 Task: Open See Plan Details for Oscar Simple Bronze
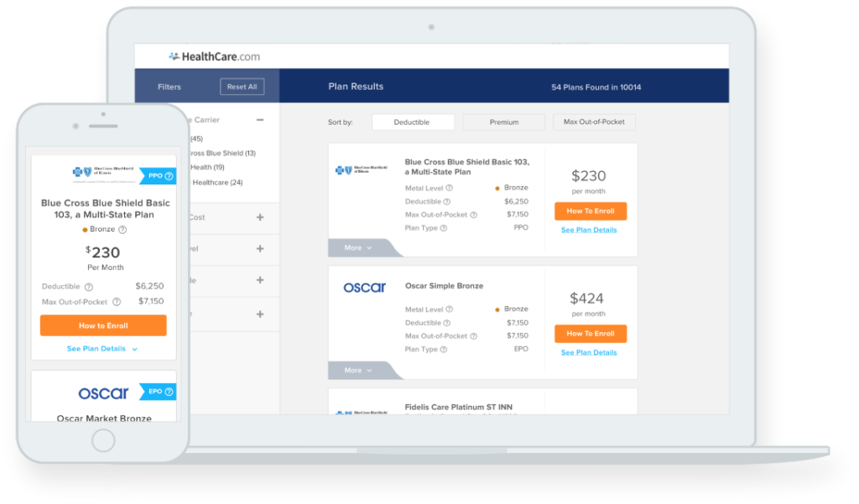(x=589, y=353)
